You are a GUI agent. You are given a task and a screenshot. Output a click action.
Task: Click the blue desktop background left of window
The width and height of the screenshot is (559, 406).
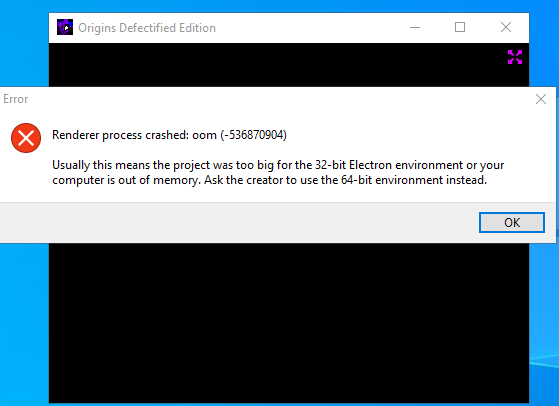point(24,321)
